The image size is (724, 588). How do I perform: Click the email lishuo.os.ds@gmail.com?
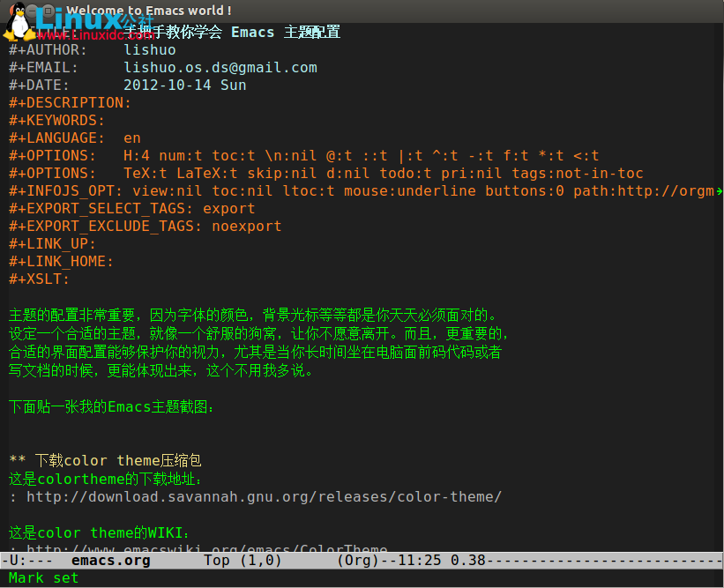tap(220, 67)
